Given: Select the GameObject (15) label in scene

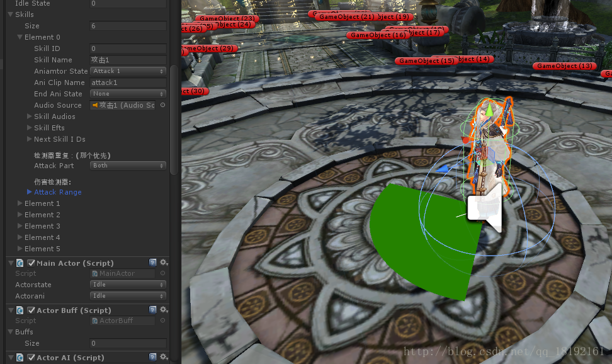Looking at the screenshot, I should point(427,61).
